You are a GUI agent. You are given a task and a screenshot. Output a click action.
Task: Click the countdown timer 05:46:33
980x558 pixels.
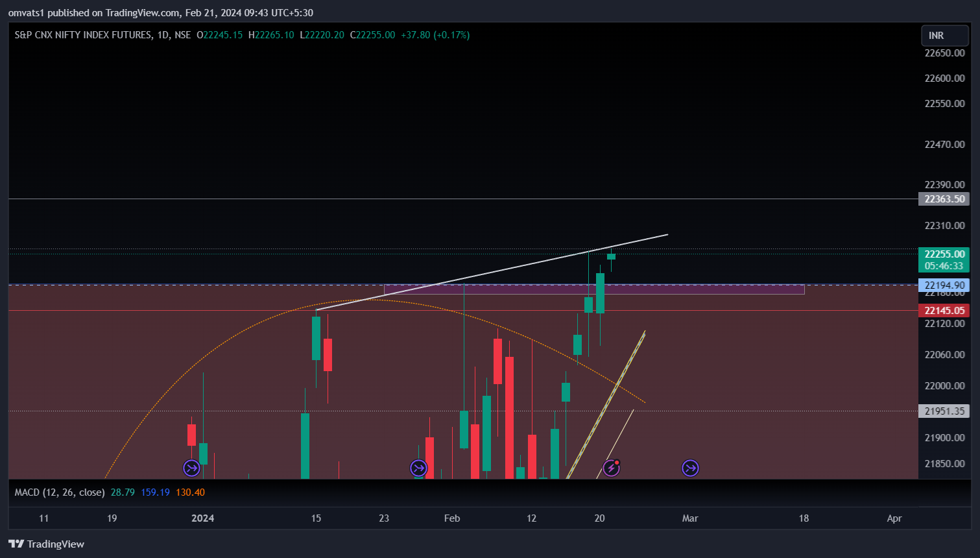click(x=944, y=266)
